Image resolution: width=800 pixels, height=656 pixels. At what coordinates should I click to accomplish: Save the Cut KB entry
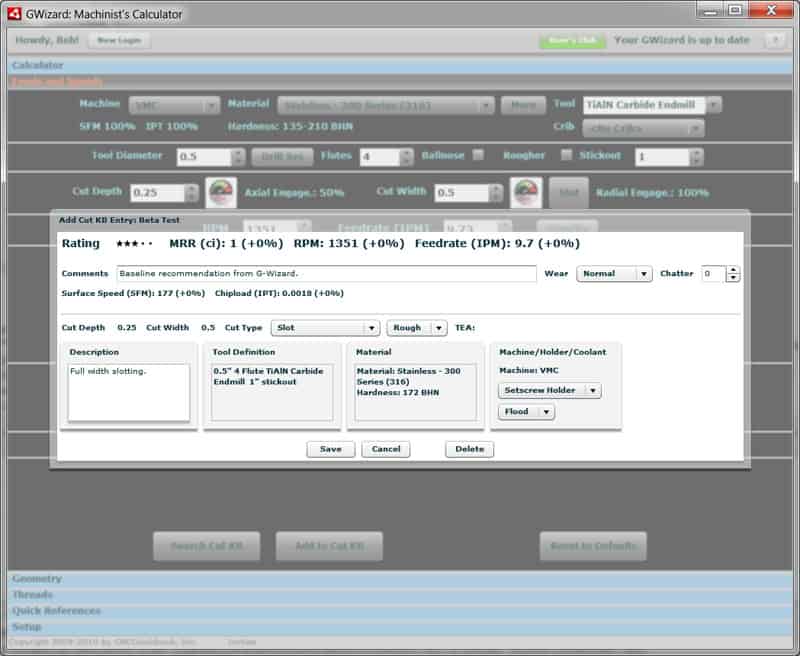[331, 449]
